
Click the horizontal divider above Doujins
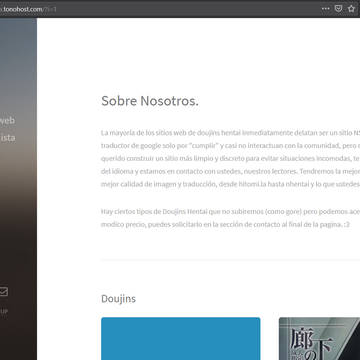(231, 260)
